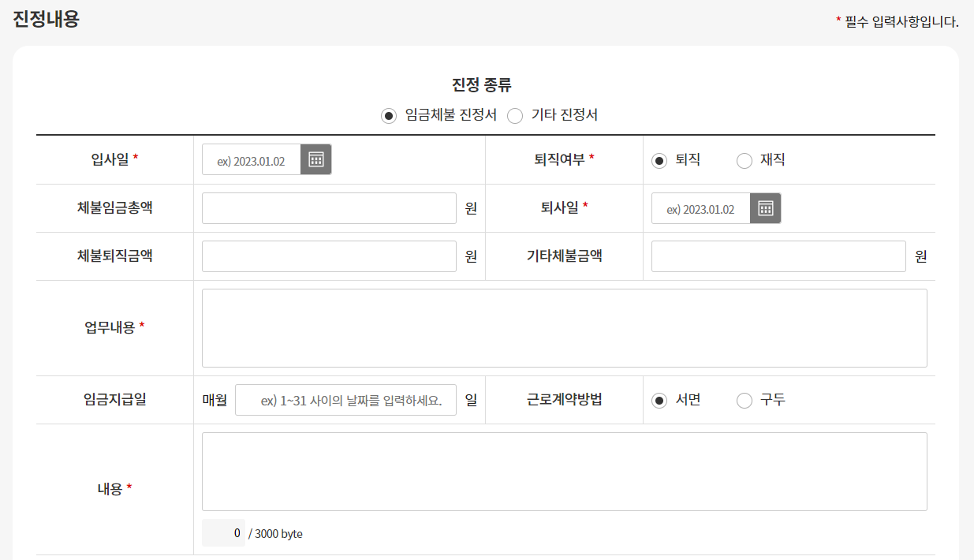Click the 기타체불금액 amount field

[778, 256]
